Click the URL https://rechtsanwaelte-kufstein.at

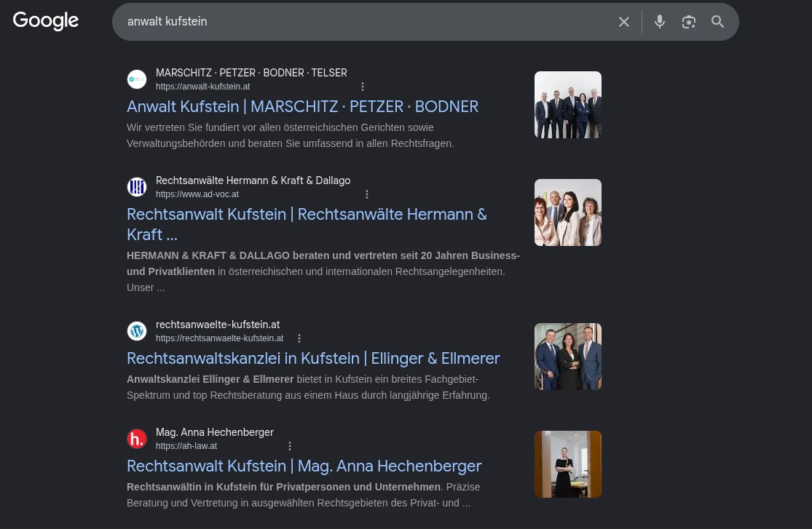point(220,338)
